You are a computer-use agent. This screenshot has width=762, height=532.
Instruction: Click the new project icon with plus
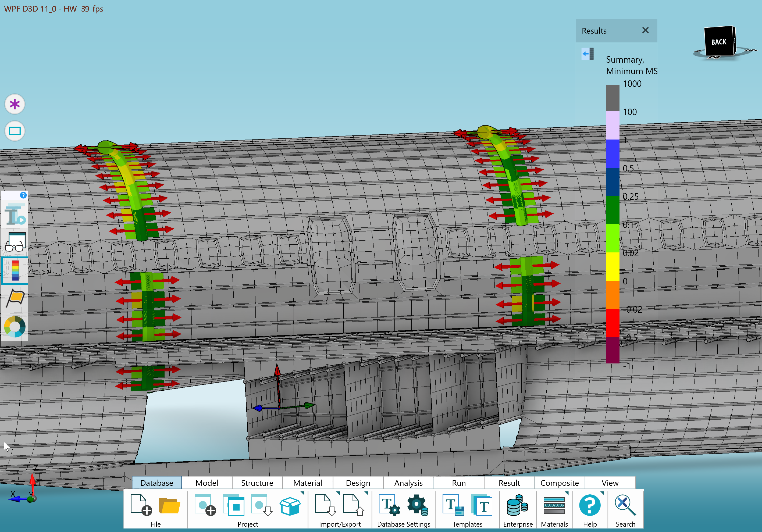coord(205,505)
